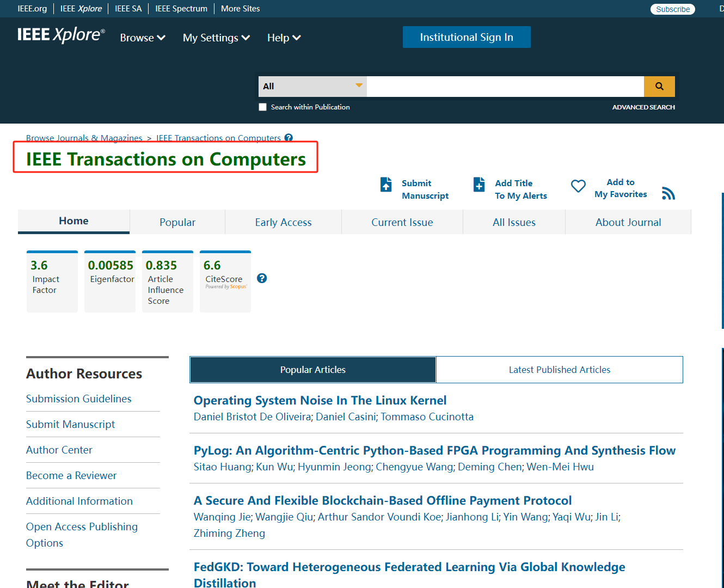
Task: Click the help icon beside breadcrumb title
Action: 289,138
